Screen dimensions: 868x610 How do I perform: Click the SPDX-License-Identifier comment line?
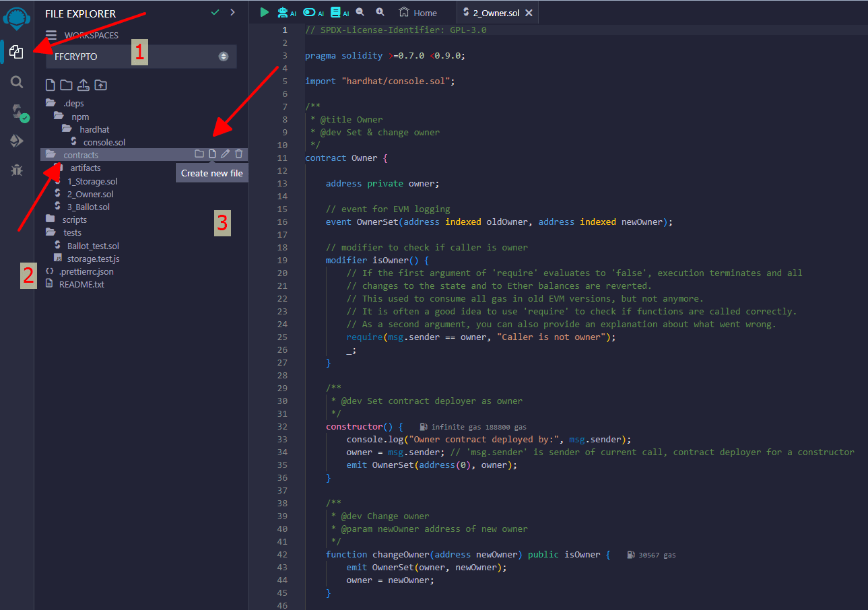point(396,30)
